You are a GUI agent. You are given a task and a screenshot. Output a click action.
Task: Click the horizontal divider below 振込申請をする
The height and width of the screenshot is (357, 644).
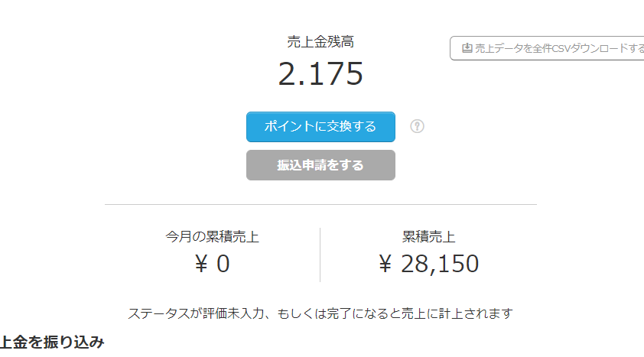tap(320, 204)
